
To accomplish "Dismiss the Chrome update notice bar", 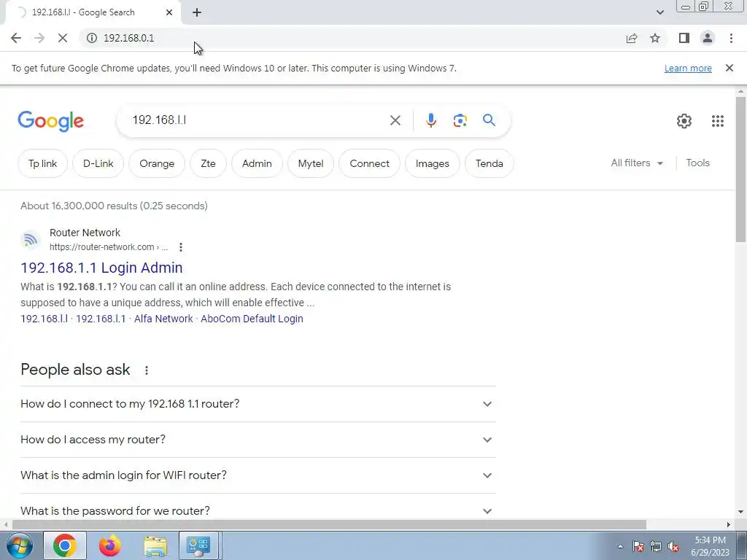I will click(729, 68).
